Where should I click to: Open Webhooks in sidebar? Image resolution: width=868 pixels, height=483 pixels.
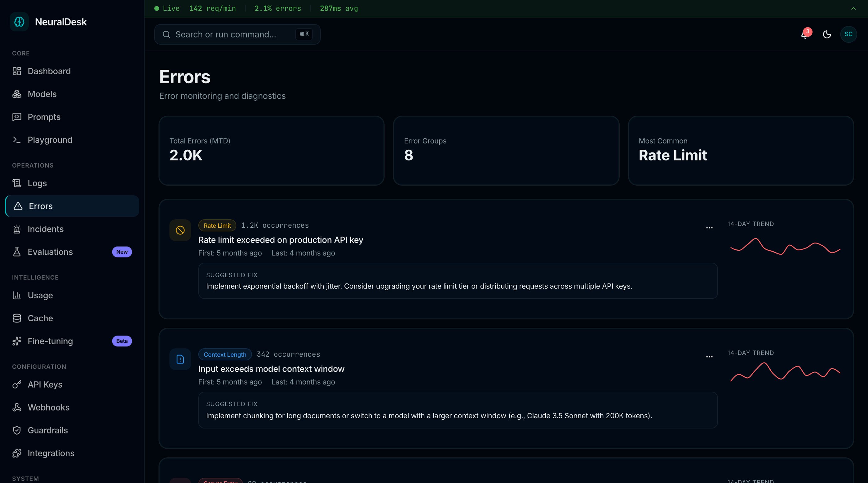click(72, 407)
